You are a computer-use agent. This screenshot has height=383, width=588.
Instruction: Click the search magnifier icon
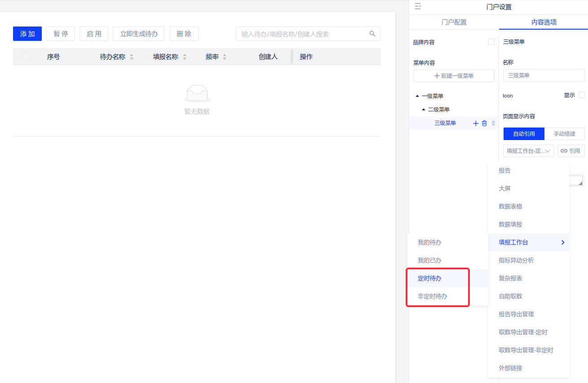(x=372, y=34)
